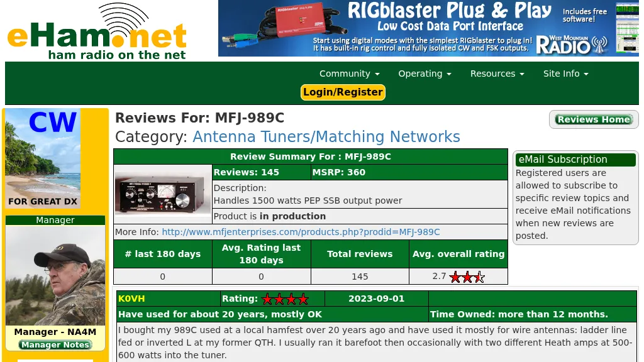Select the 'Reviews For: MFJ-989C' heading
Image resolution: width=644 pixels, height=362 pixels.
pos(199,118)
